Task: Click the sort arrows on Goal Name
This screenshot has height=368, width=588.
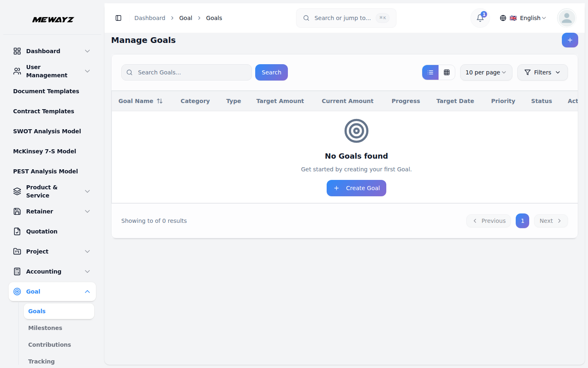Action: tap(160, 101)
